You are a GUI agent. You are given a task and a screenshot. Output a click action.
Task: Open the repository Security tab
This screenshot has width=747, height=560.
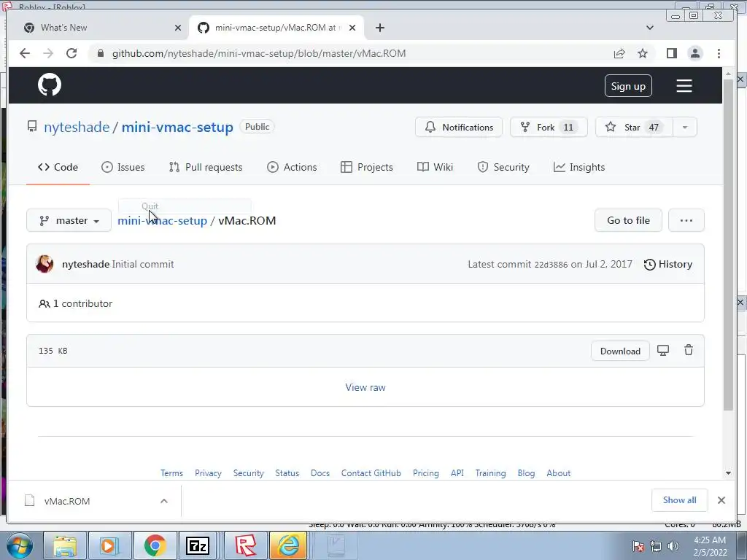coord(503,167)
